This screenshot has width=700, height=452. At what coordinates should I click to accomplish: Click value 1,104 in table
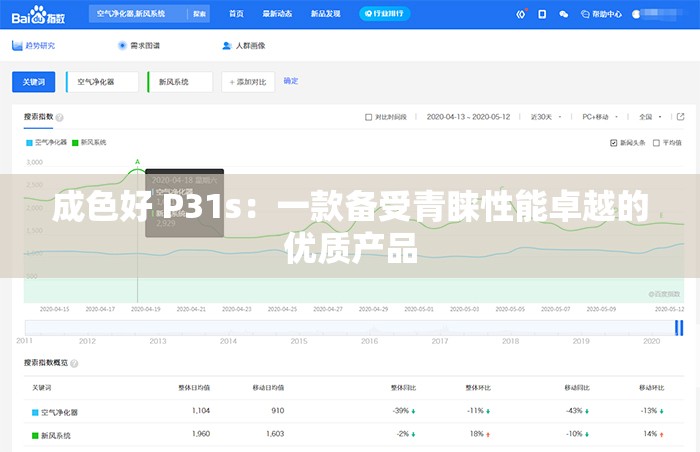click(201, 411)
